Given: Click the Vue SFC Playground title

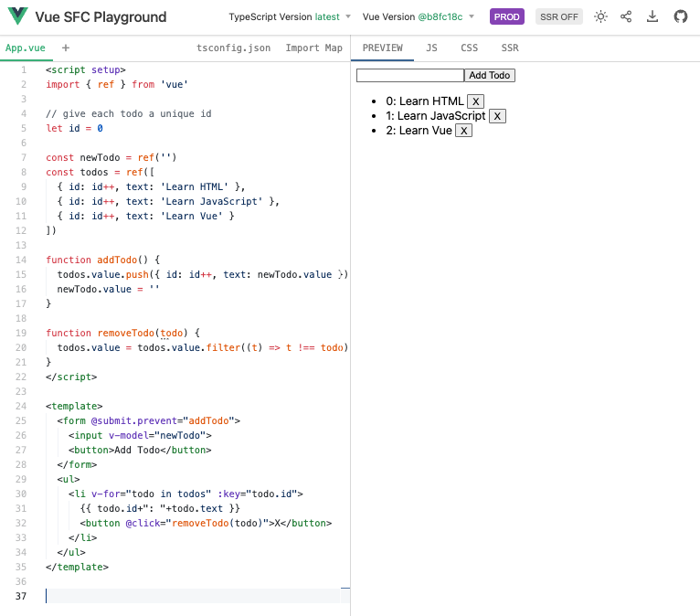Looking at the screenshot, I should pos(101,17).
